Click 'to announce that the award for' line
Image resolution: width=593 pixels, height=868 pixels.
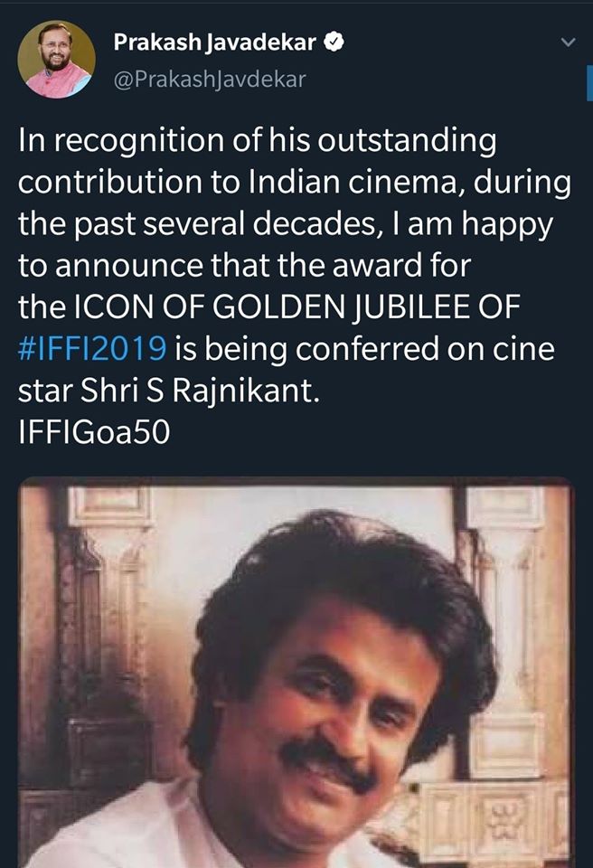coord(244,266)
